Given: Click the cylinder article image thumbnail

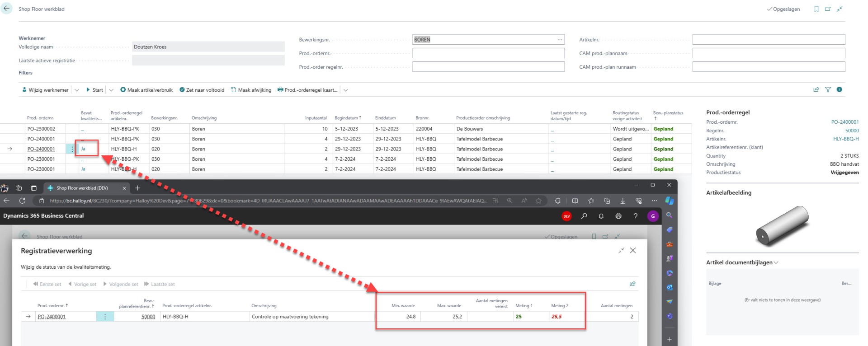Looking at the screenshot, I should (x=782, y=225).
